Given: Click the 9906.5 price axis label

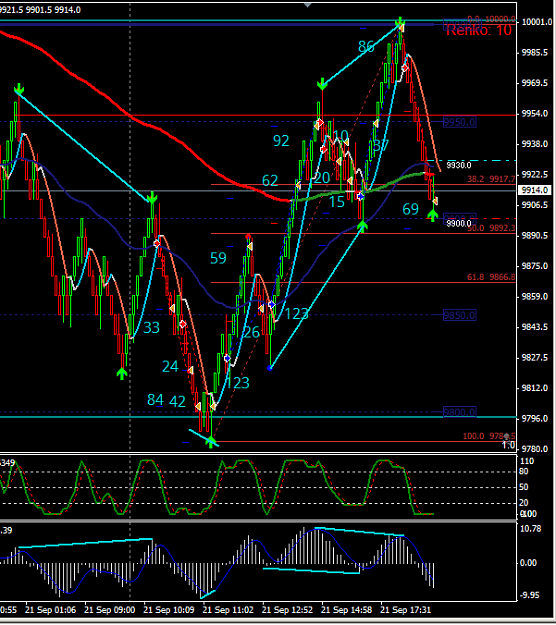Looking at the screenshot, I should pyautogui.click(x=534, y=205).
